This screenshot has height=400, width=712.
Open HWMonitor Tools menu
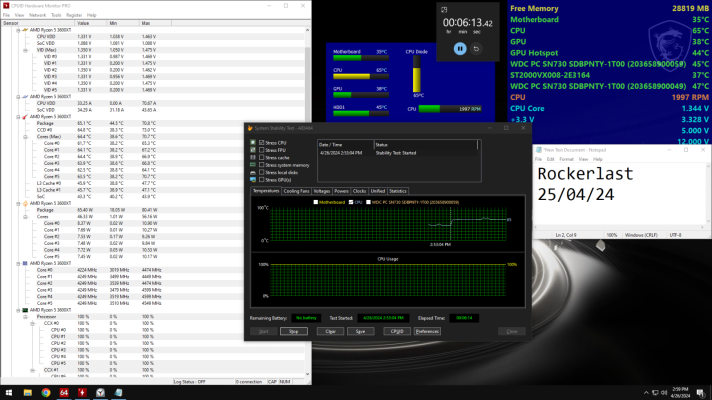point(56,15)
